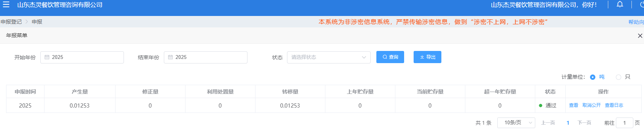Viewport: 644px width, 138px height.
Task: Click the 查询 search button
Action: coord(390,57)
